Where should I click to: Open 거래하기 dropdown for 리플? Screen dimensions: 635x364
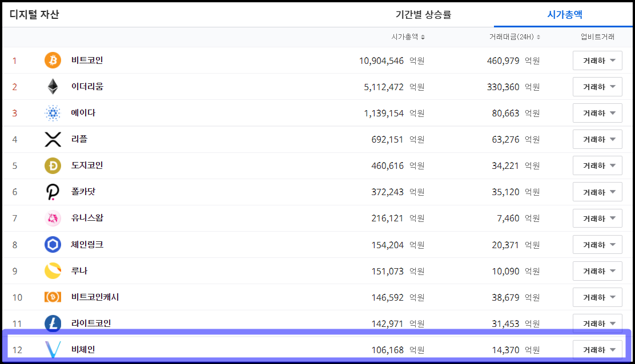point(597,139)
